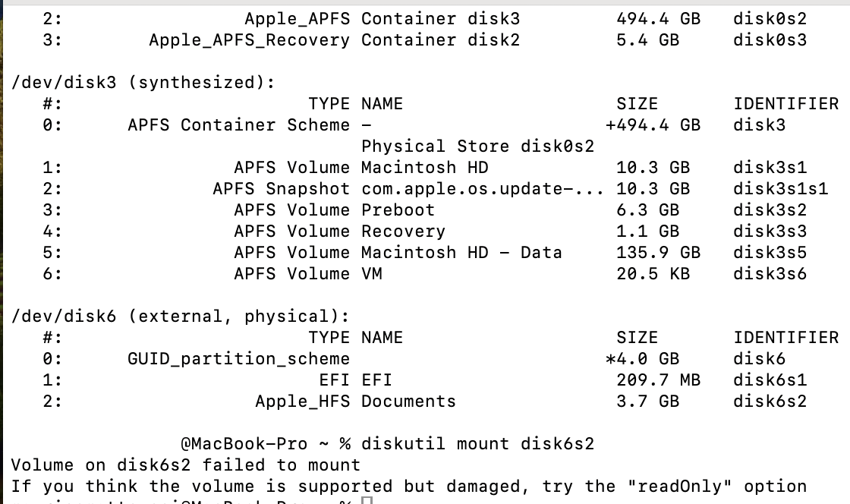Click the Documents volume name

[408, 402]
